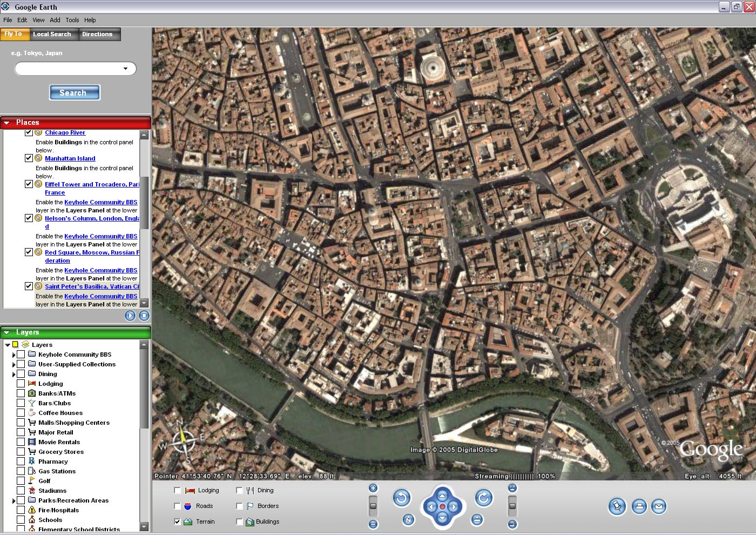Reset tilt with the button below rotate clockwise
756x535 pixels.
click(476, 519)
